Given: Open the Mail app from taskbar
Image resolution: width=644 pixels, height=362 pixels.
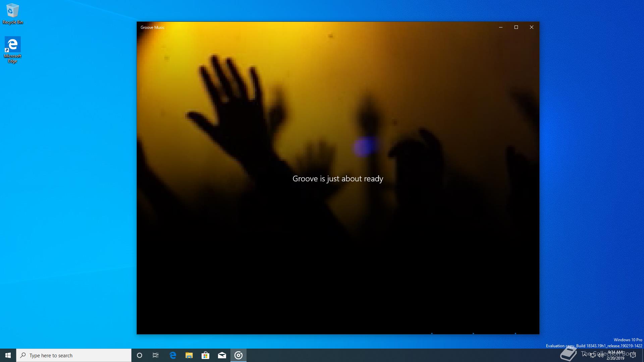Looking at the screenshot, I should point(222,355).
